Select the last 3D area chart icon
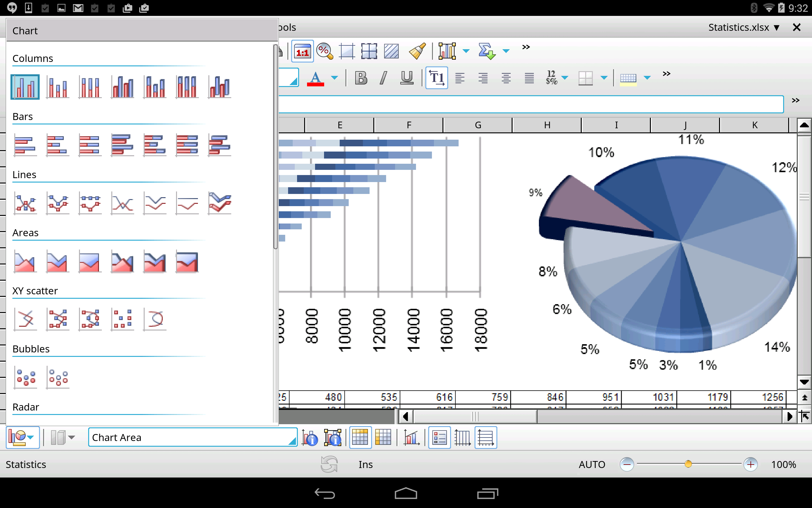This screenshot has width=812, height=508. click(187, 261)
